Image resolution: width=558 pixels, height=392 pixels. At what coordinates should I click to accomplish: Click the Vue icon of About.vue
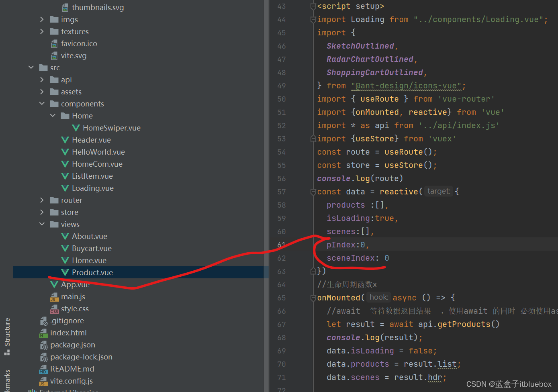click(x=65, y=237)
